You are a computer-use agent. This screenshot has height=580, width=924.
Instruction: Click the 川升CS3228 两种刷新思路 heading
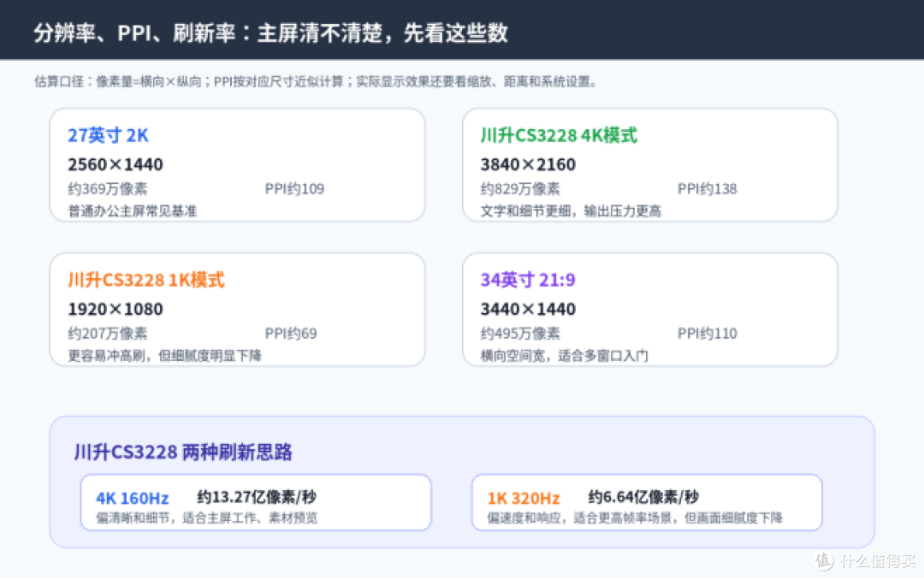click(183, 452)
